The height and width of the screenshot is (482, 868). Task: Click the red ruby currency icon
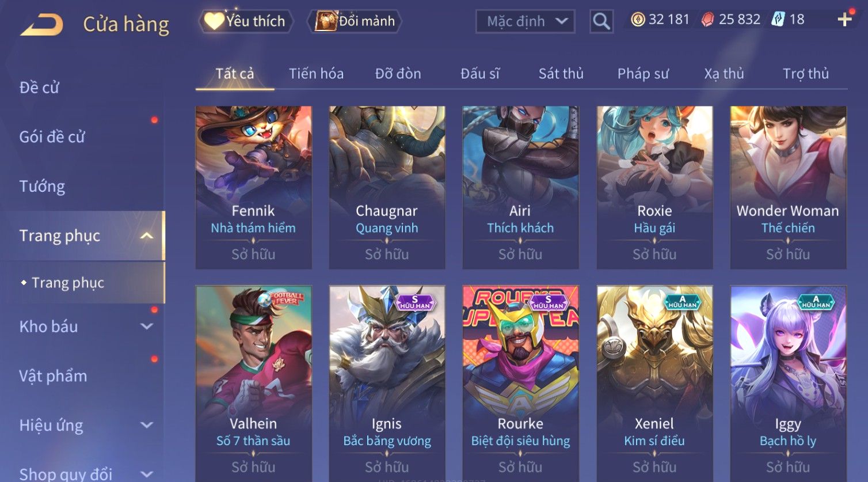point(707,20)
